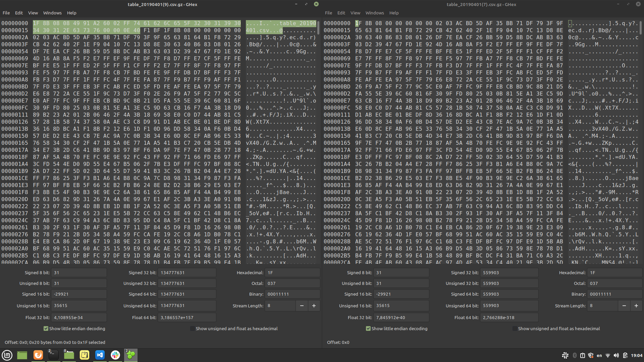Open the Edit menu of table_20190401(9)
644x362 pixels.
coord(19,13)
